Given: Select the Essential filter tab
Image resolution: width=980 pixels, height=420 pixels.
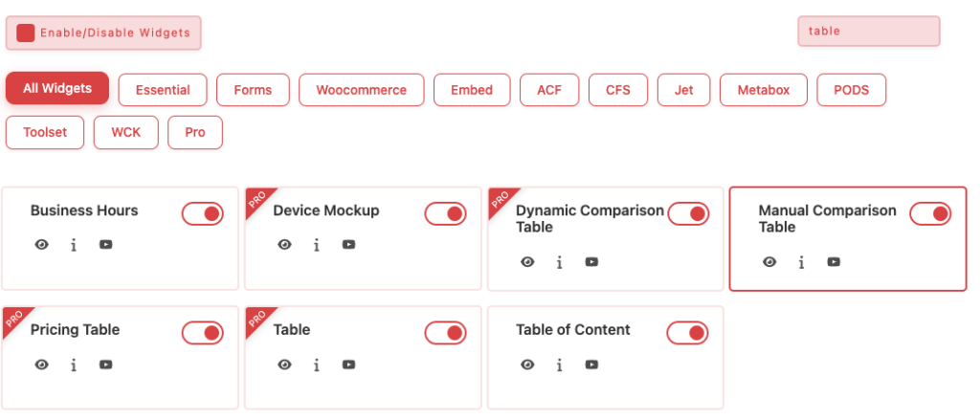Looking at the screenshot, I should click(163, 90).
